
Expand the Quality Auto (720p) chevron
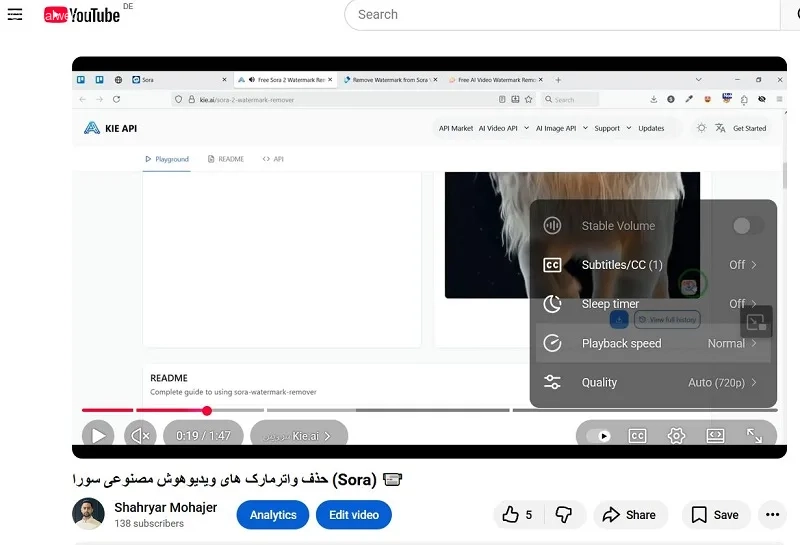754,382
